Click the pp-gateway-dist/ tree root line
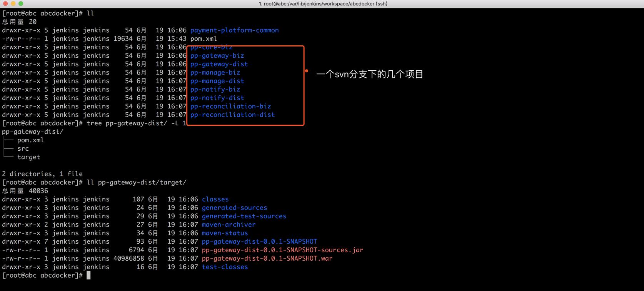Image resolution: width=644 pixels, height=291 pixels. tap(33, 131)
